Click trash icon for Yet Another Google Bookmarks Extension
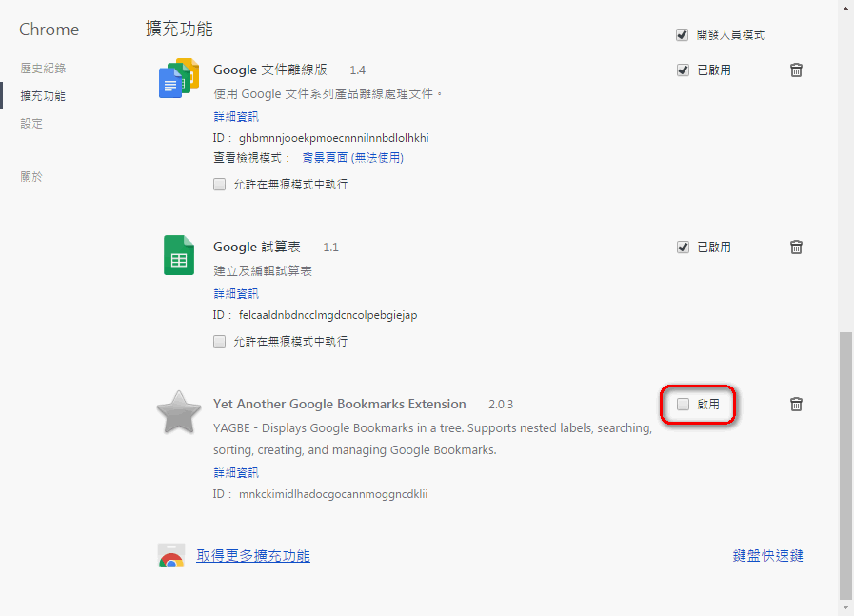854x616 pixels. [x=796, y=404]
